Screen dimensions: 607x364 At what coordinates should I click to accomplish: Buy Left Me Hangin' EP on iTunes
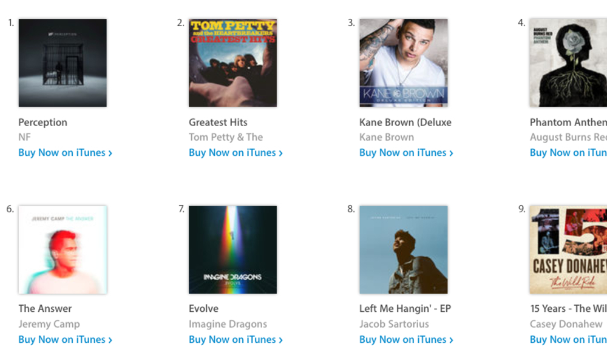tap(406, 340)
